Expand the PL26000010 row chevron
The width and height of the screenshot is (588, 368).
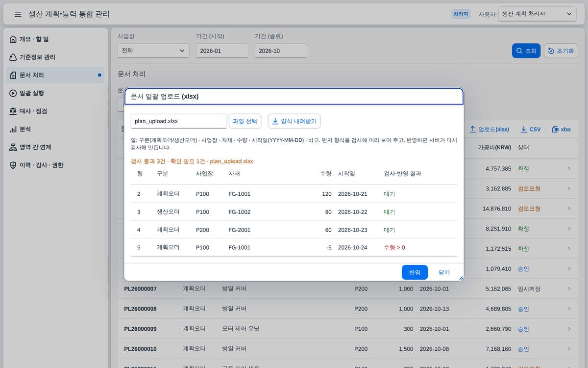click(x=569, y=349)
